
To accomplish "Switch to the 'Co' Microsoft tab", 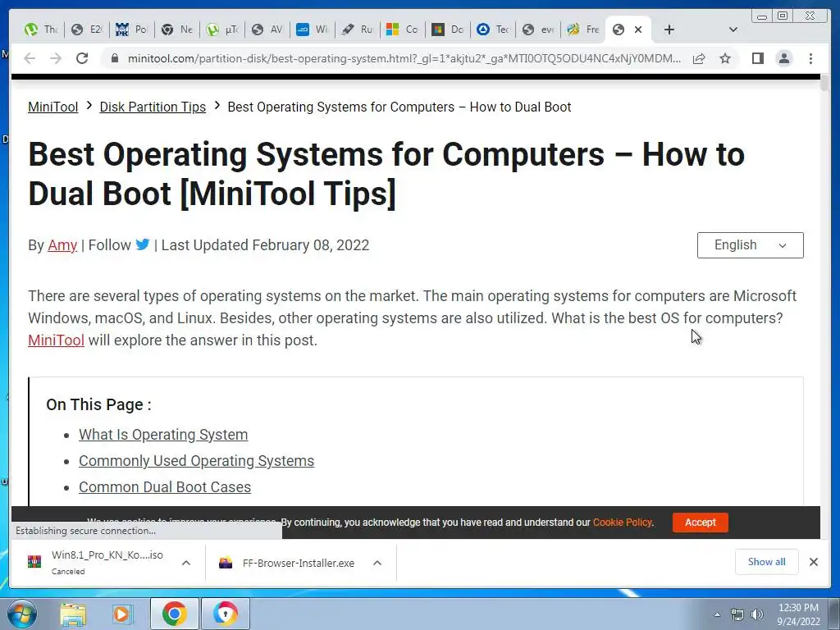I will pyautogui.click(x=403, y=30).
